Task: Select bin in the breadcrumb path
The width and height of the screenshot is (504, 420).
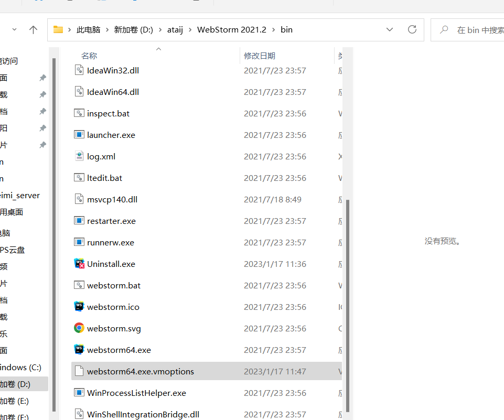Action: 286,30
